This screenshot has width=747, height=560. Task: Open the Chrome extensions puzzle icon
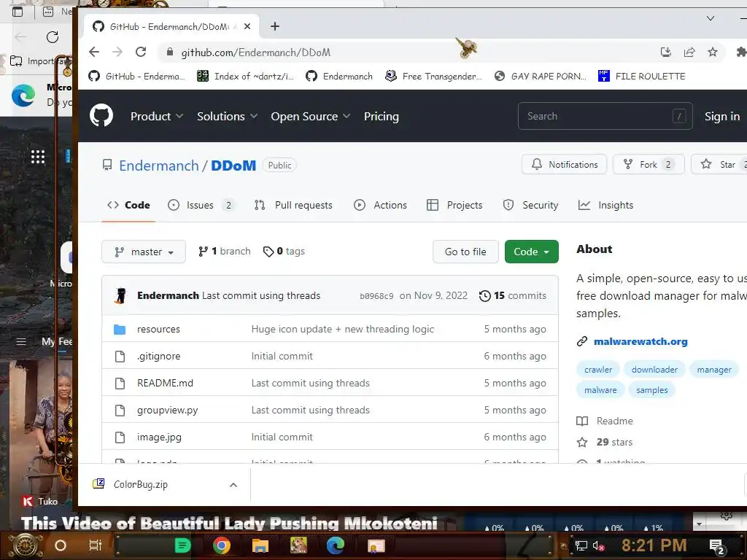pos(741,52)
